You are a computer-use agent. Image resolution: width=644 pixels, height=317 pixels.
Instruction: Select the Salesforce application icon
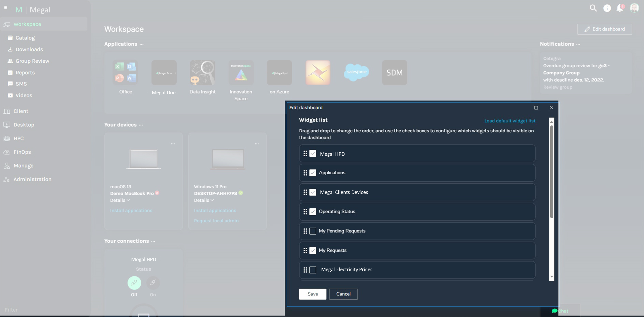(356, 72)
